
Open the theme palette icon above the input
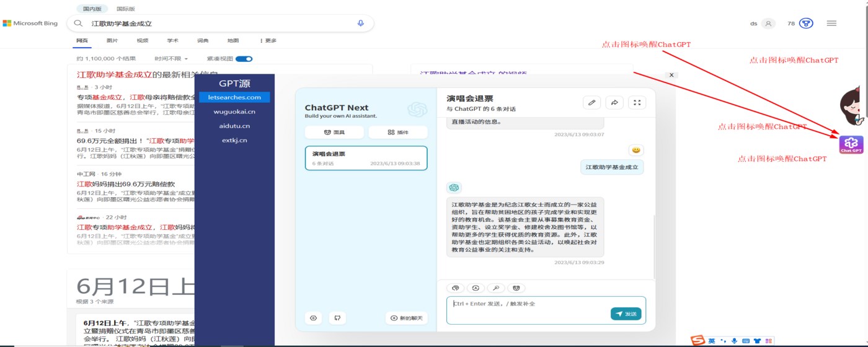click(455, 288)
